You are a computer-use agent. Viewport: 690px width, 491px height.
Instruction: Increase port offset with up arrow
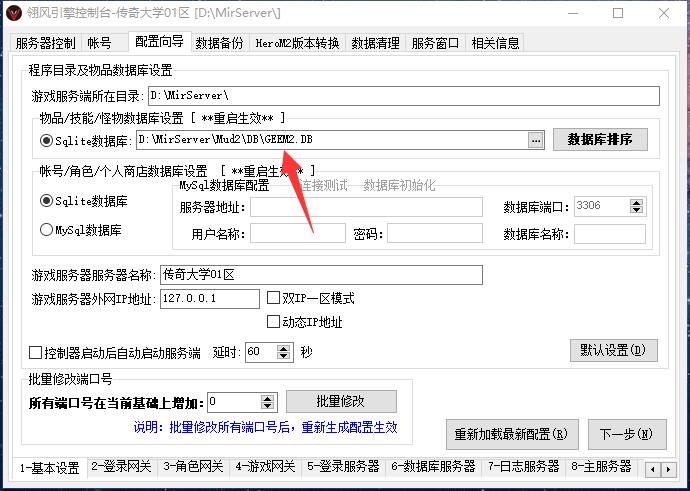[267, 398]
